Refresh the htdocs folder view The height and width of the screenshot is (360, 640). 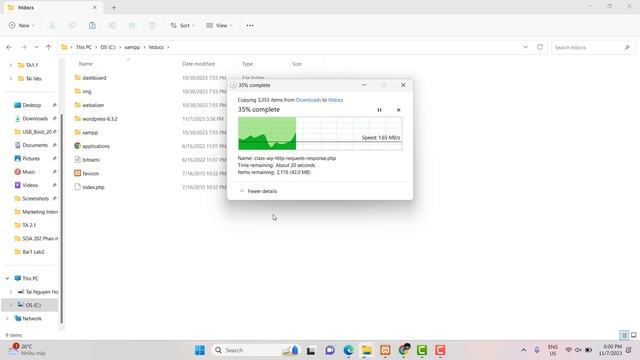[540, 47]
